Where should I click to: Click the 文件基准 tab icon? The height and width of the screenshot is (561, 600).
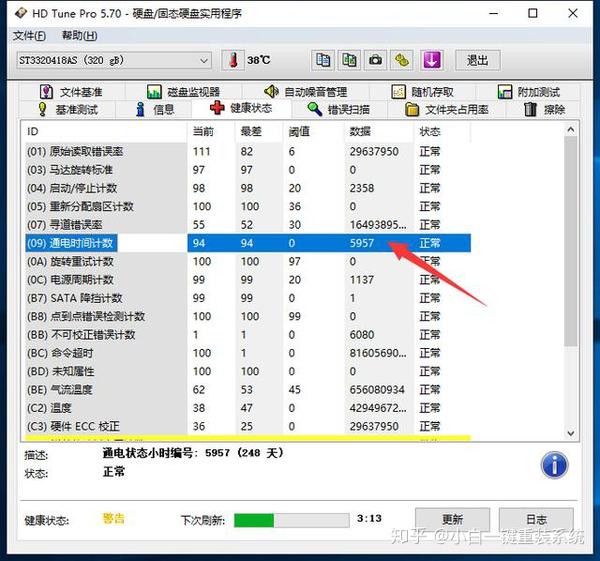click(x=46, y=92)
